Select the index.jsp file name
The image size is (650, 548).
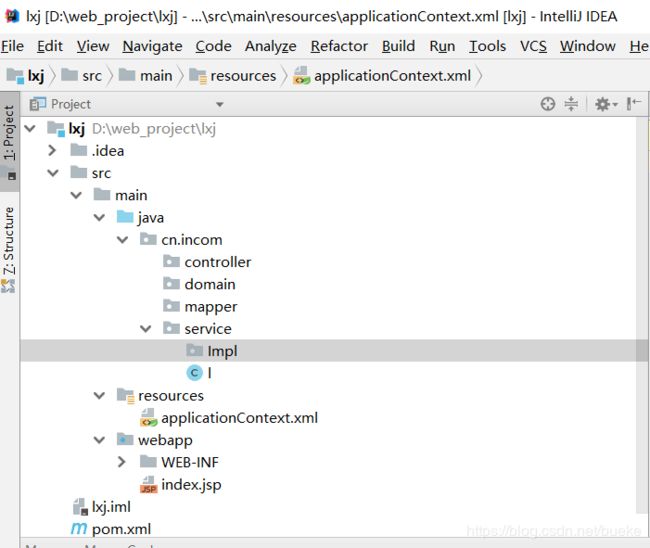click(x=191, y=484)
